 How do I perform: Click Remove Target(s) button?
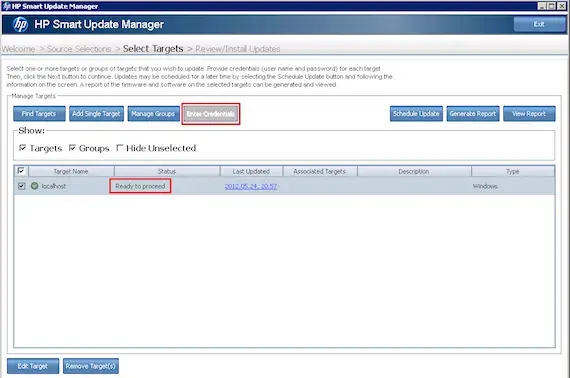click(x=91, y=366)
